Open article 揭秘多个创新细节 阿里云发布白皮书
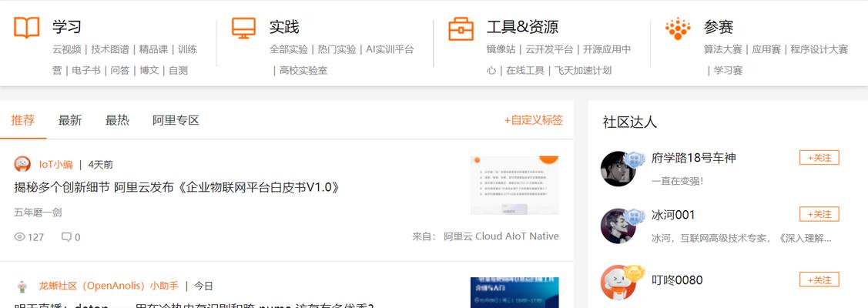This screenshot has width=868, height=308. tap(176, 187)
